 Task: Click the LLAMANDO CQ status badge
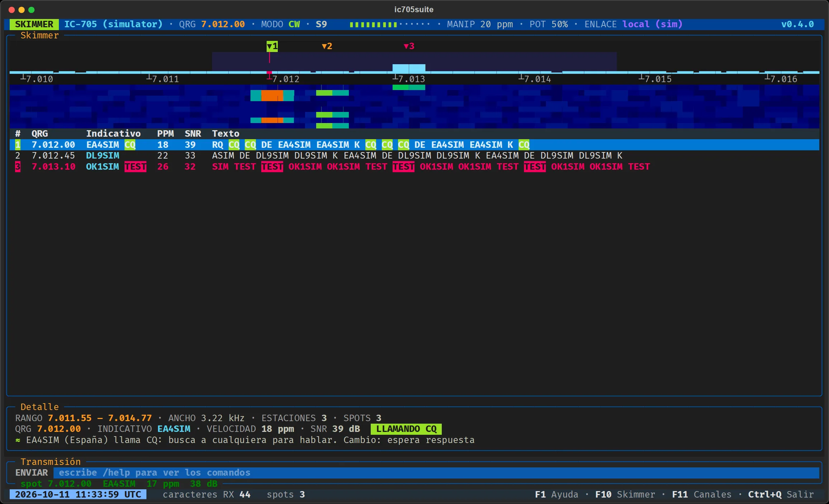point(406,429)
